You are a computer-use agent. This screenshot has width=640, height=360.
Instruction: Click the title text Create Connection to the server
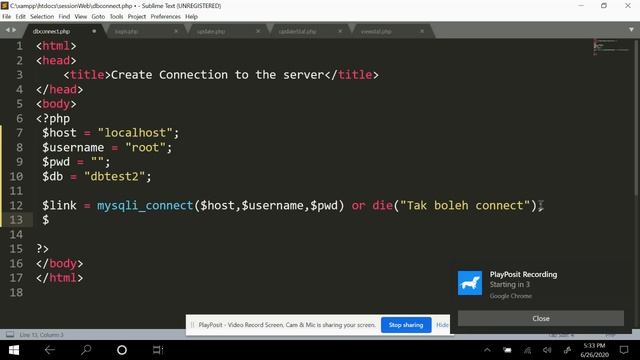tap(217, 75)
